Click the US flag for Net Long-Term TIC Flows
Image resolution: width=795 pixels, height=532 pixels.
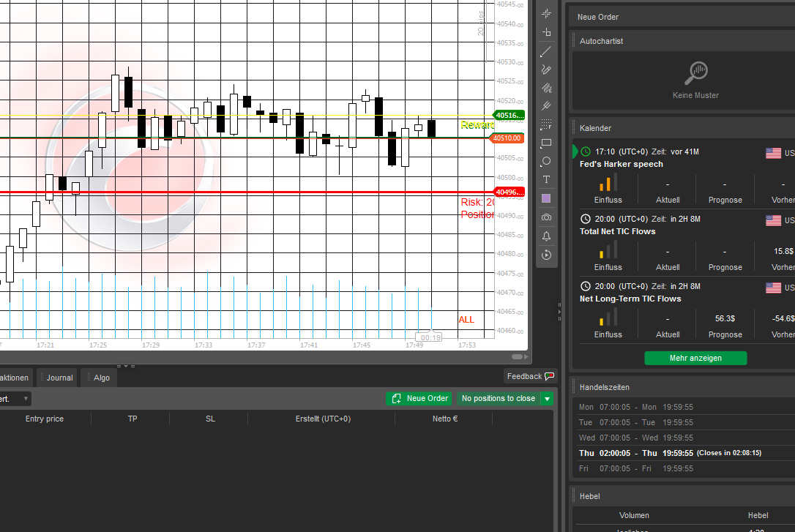[773, 288]
